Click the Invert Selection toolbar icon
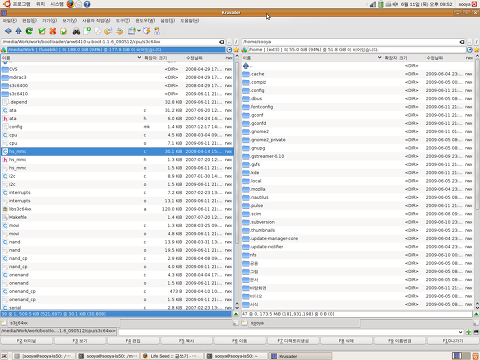The image size is (480, 360). point(63,31)
